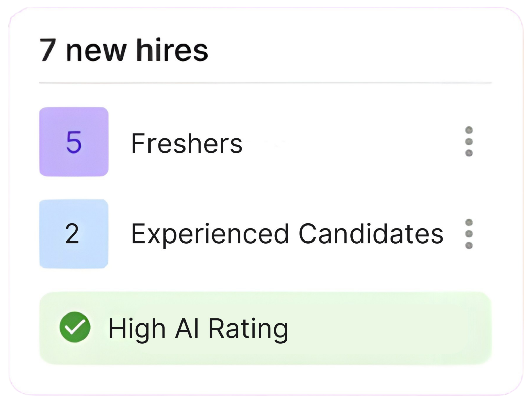Click the numeral 7 in the heading
This screenshot has width=532, height=406.
point(48,50)
